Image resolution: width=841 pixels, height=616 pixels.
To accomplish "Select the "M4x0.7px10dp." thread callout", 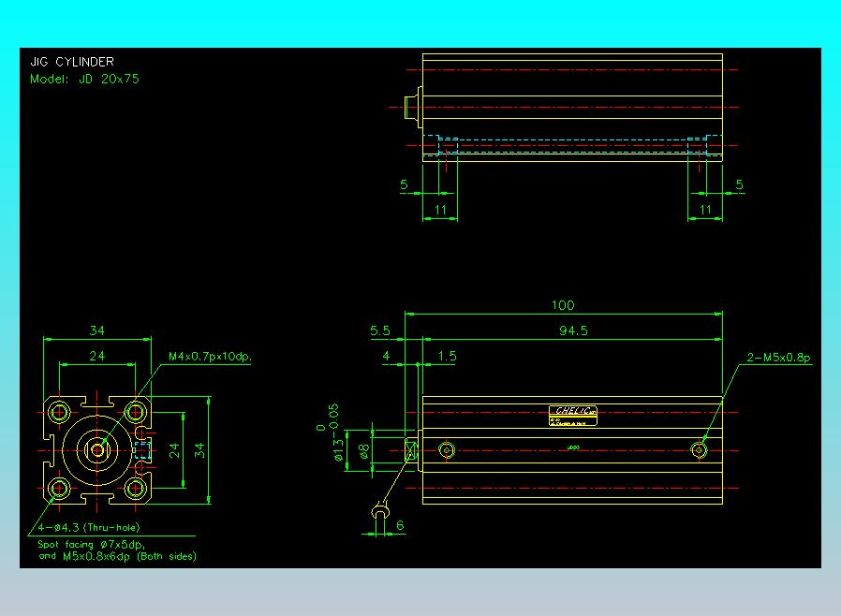I will pos(210,357).
